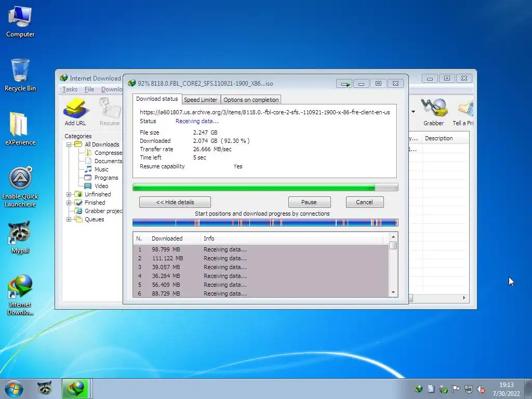532x399 pixels.
Task: Click the Tell a Friend toolbar icon
Action: tap(464, 112)
